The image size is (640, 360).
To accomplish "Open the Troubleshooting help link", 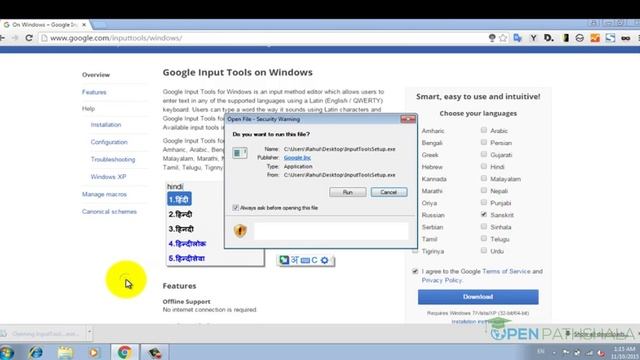I will click(113, 160).
